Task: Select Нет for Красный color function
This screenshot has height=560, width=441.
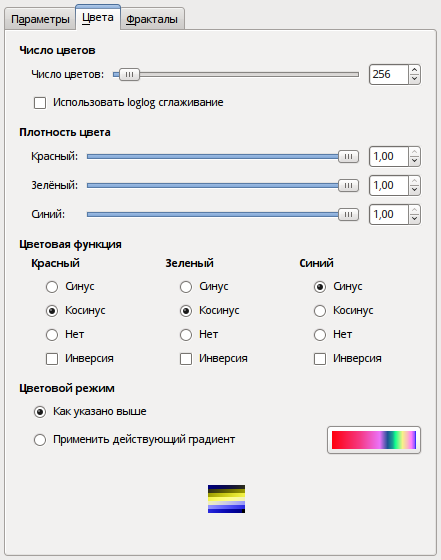Action: [x=52, y=335]
